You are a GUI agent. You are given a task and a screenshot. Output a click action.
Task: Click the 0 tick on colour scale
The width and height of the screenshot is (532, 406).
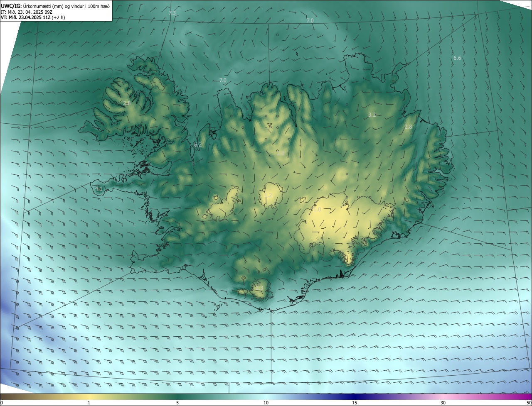tap(1, 403)
